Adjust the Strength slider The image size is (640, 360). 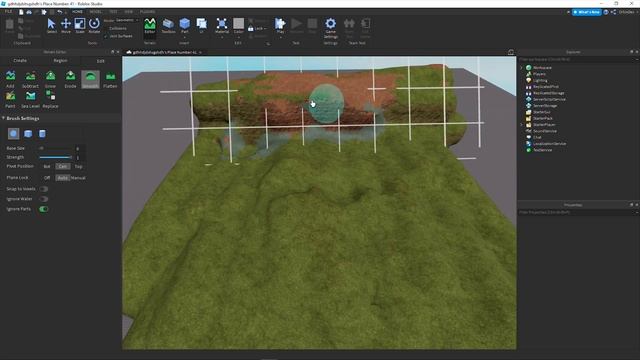pyautogui.click(x=55, y=157)
